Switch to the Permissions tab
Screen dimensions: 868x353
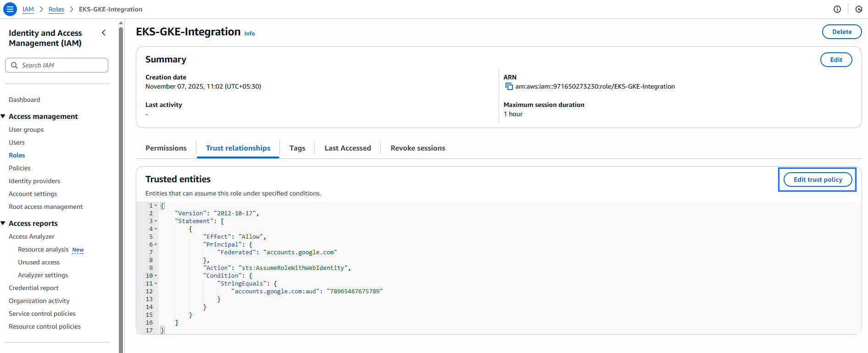point(166,148)
